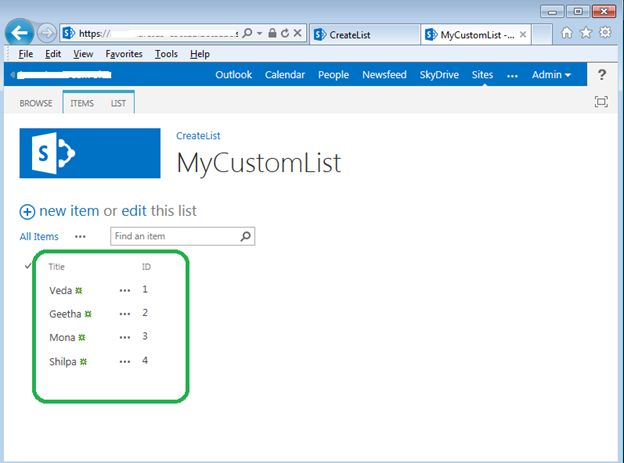624x463 pixels.
Task: Refresh the page with reload icon
Action: pos(285,33)
